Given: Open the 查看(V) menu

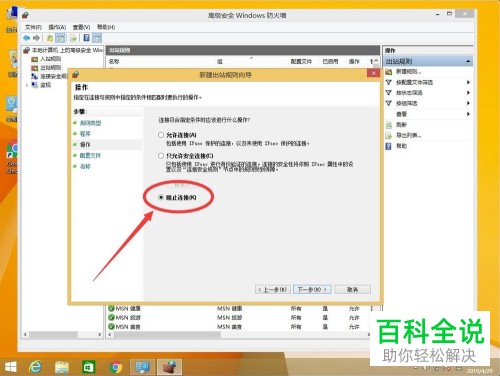Looking at the screenshot, I should [x=81, y=27].
